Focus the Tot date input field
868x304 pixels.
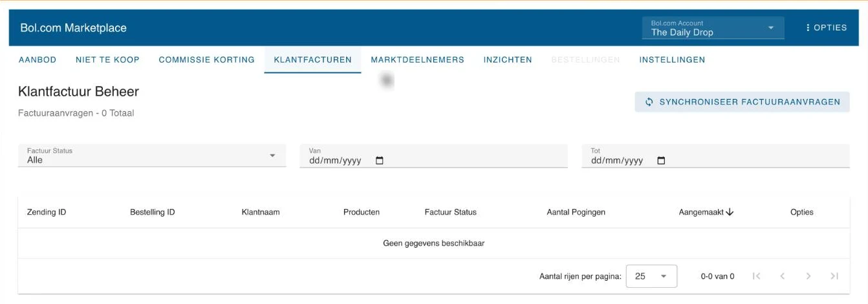[715, 156]
